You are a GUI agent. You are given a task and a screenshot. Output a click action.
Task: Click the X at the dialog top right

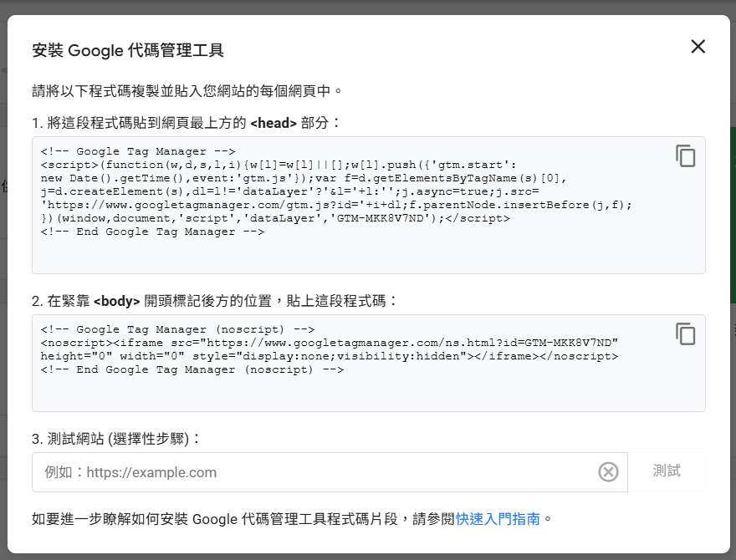tap(698, 47)
